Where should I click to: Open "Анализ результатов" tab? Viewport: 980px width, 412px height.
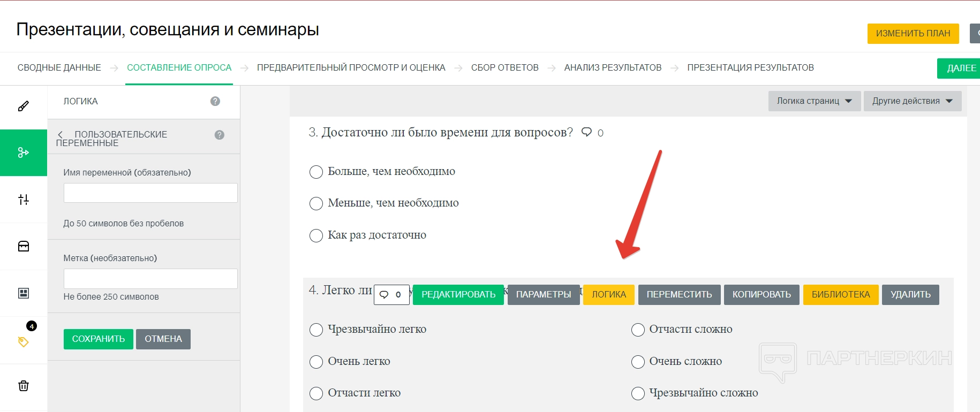click(613, 67)
